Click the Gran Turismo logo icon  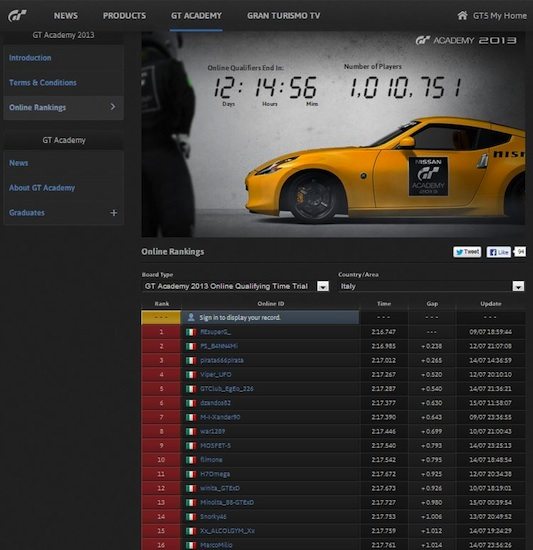coord(17,16)
